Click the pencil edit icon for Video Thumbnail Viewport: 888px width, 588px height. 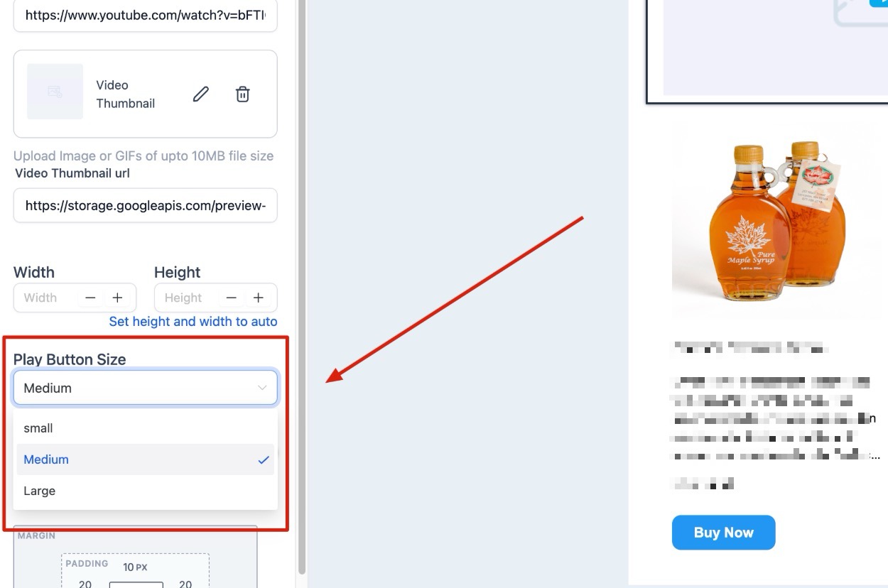coord(201,94)
